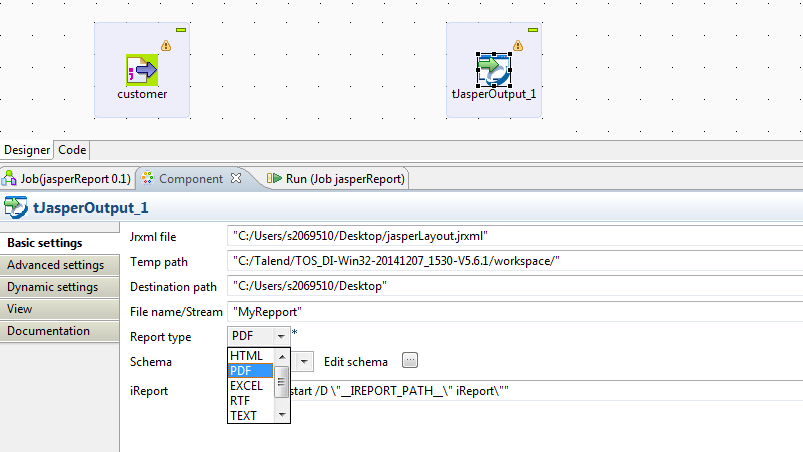This screenshot has height=452, width=803.
Task: Choose PDF in report type list
Action: [x=251, y=371]
